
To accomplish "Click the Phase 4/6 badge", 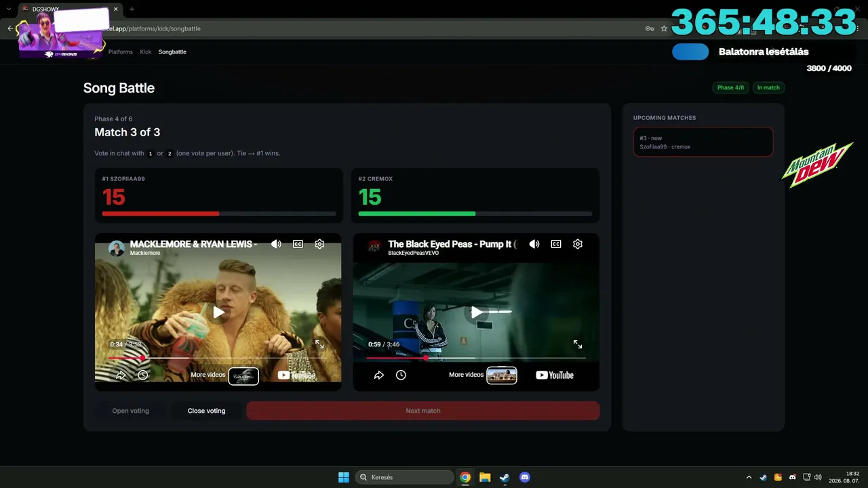I will 730,87.
